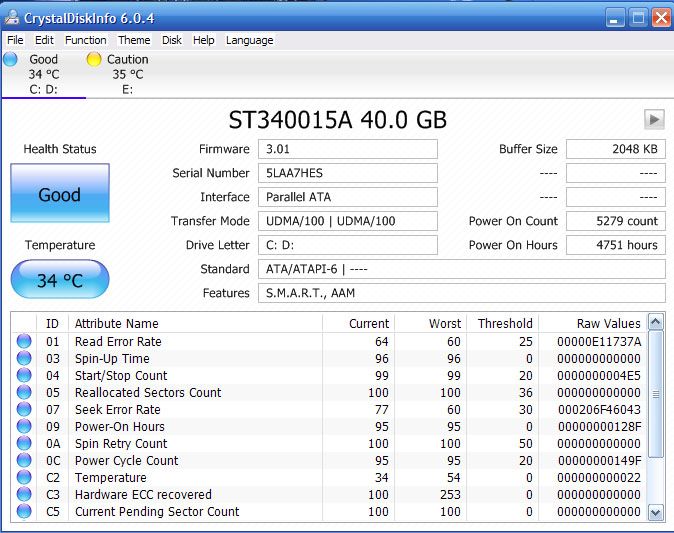This screenshot has height=533, width=674.
Task: Select the Read Error Rate attribute name
Action: pos(118,341)
